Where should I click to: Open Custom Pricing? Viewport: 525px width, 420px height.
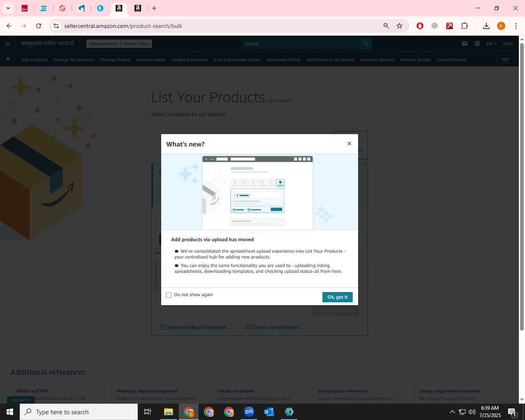click(x=451, y=60)
